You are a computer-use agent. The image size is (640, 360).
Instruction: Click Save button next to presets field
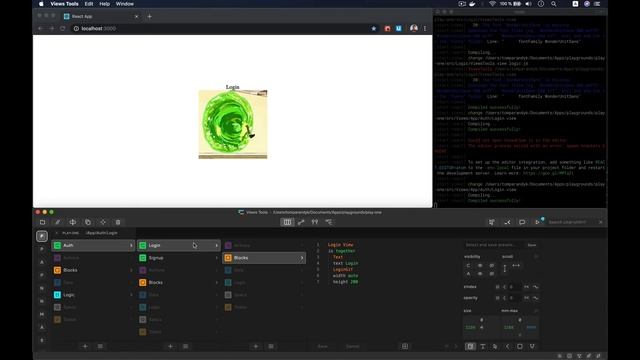click(x=532, y=245)
